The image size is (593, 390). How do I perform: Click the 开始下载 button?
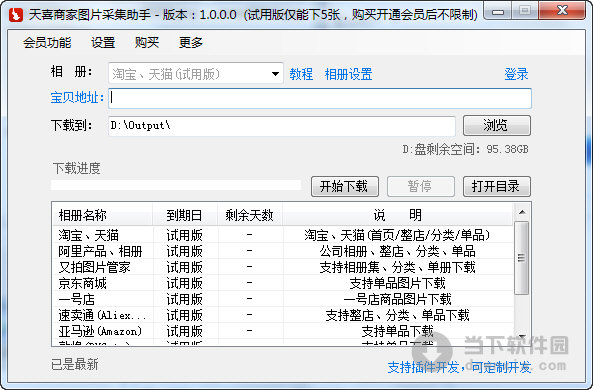345,186
